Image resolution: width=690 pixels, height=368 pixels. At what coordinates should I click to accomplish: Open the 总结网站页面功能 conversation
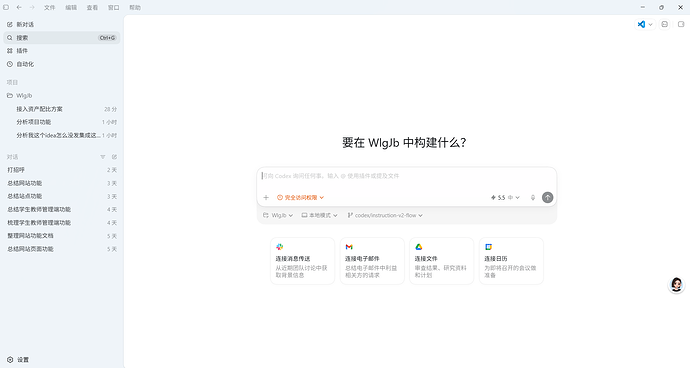tap(62, 249)
